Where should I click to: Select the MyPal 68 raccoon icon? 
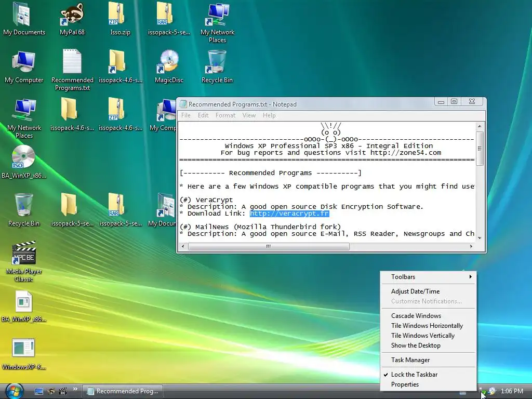72,19
